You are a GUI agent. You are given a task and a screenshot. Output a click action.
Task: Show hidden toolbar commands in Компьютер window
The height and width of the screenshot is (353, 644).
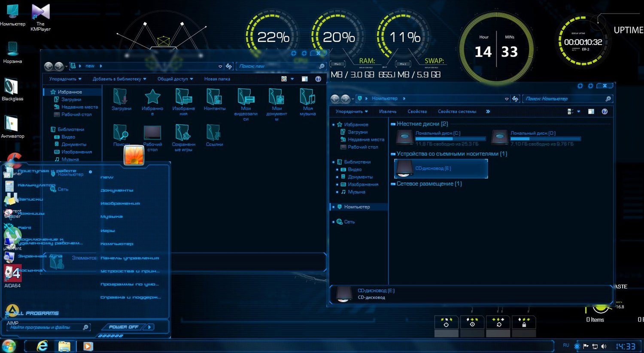point(488,112)
